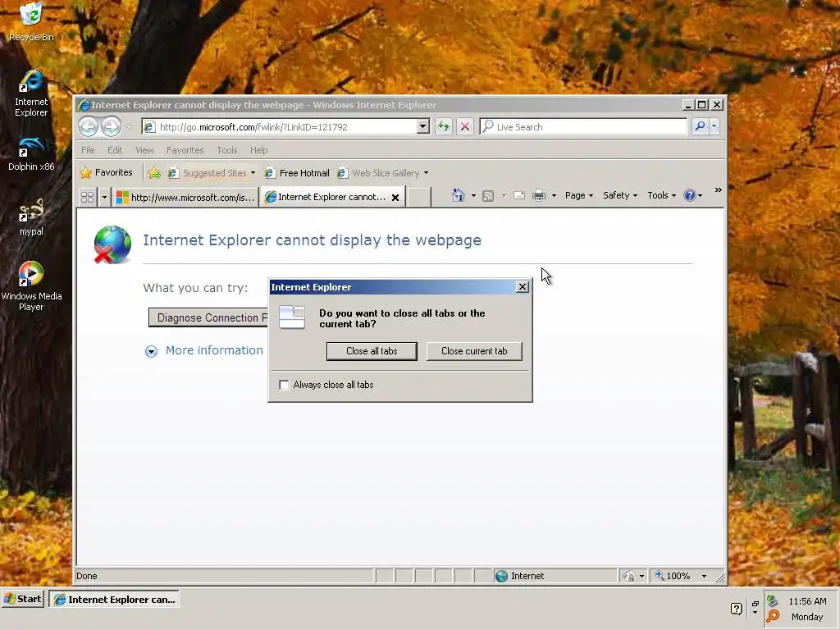The width and height of the screenshot is (840, 630).
Task: Close the Internet Explorer dialog
Action: [x=523, y=287]
